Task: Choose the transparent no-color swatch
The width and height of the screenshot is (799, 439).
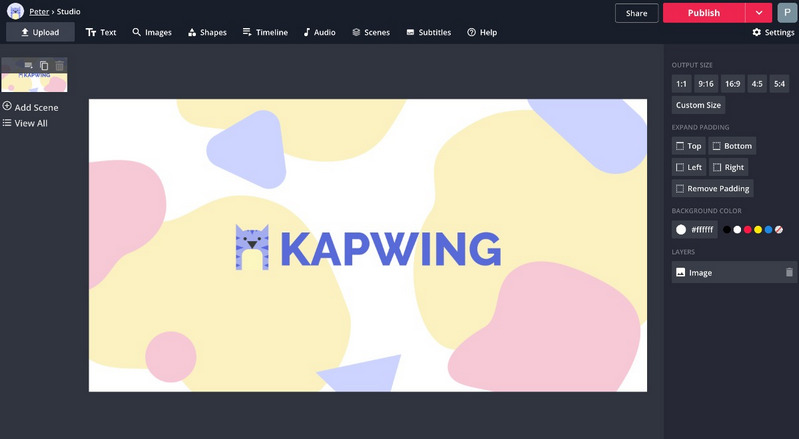Action: (x=779, y=230)
